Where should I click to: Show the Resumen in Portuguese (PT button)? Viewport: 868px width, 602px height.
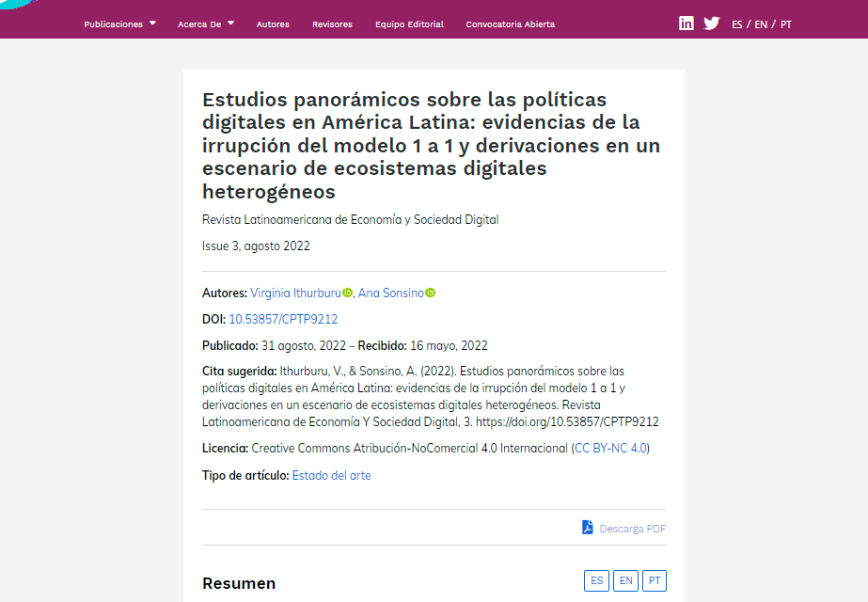click(655, 580)
